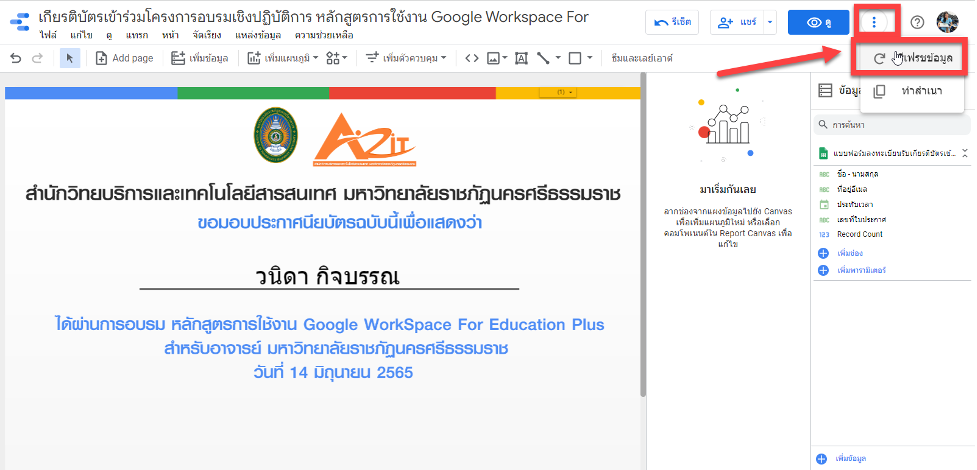Click the แชร์ share button
Viewport: 977px width, 470px height.
(737, 22)
